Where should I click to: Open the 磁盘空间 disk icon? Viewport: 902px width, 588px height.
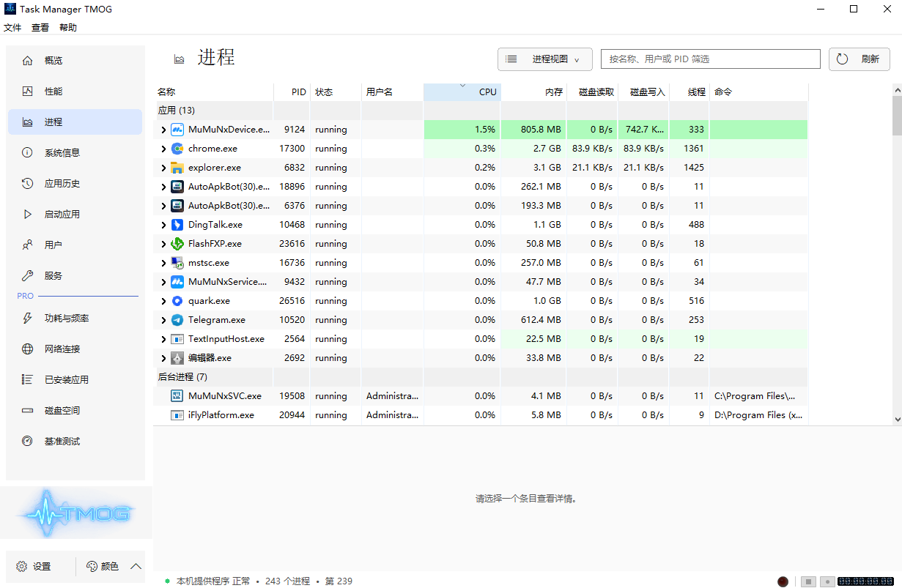coord(28,411)
